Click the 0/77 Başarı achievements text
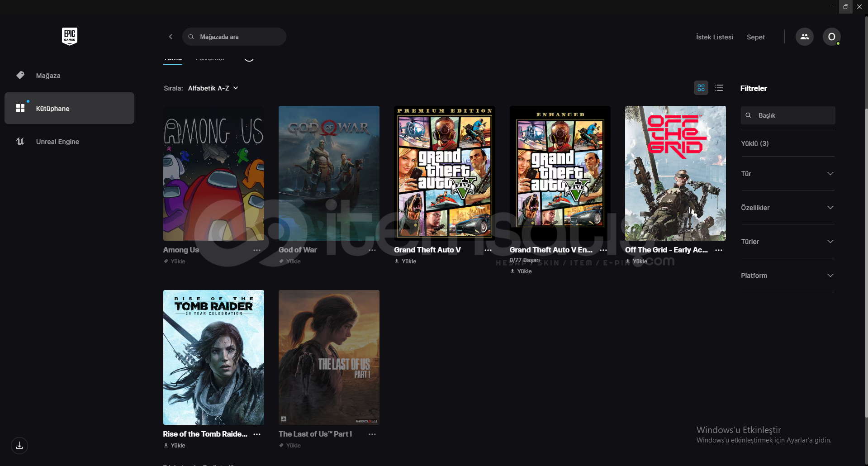The width and height of the screenshot is (868, 466). (x=525, y=260)
